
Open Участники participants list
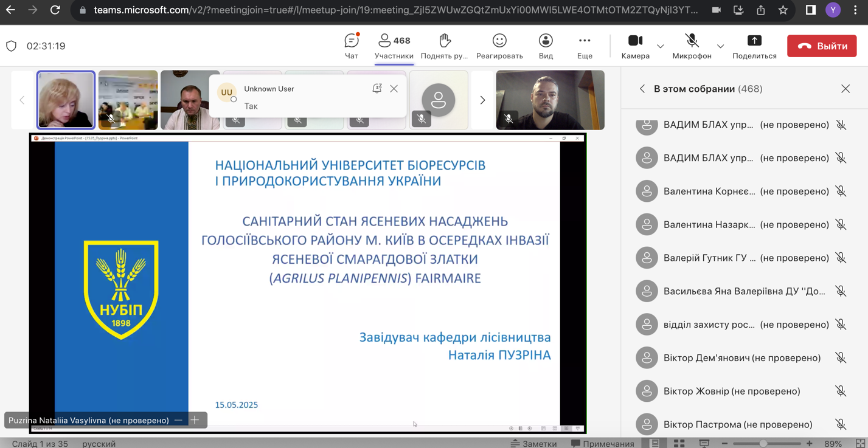pos(394,46)
